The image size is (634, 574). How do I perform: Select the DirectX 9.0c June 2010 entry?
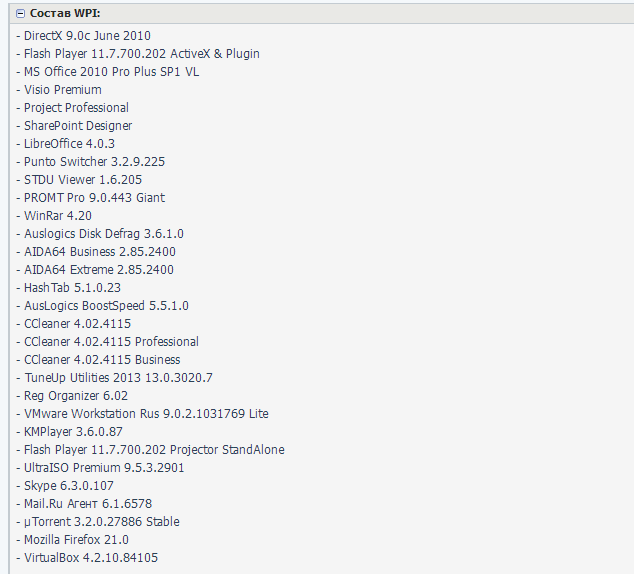[87, 36]
